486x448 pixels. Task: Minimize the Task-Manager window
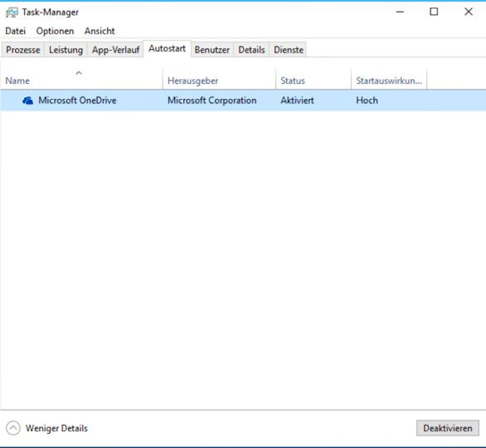400,12
